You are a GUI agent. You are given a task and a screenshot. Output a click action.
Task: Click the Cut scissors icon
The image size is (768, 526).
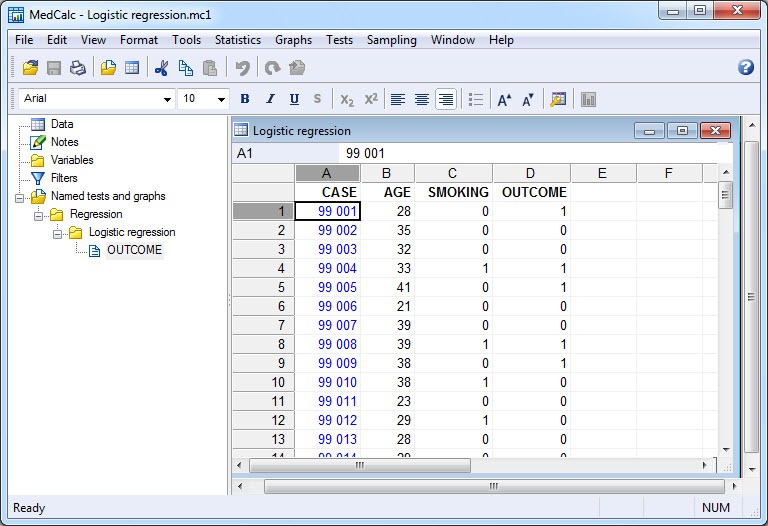(161, 68)
